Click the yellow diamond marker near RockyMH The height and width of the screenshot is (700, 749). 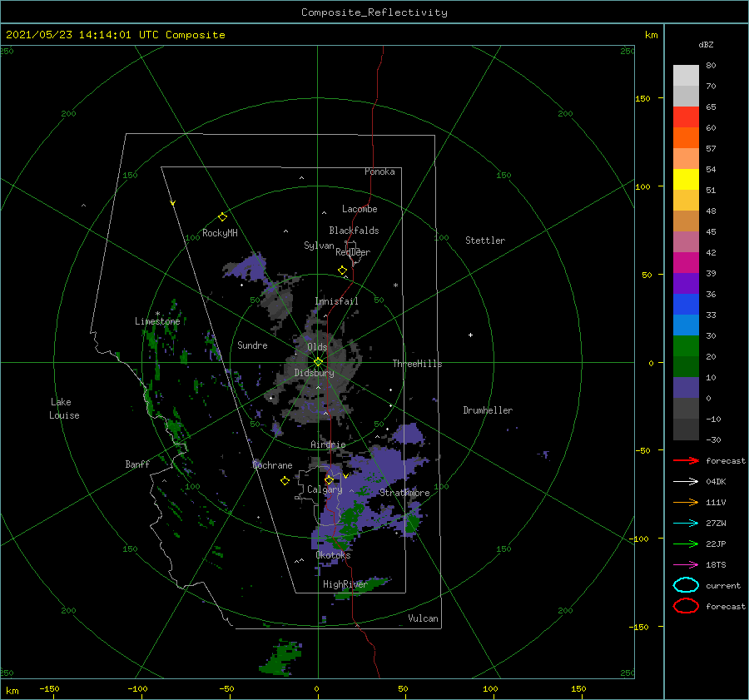click(222, 217)
